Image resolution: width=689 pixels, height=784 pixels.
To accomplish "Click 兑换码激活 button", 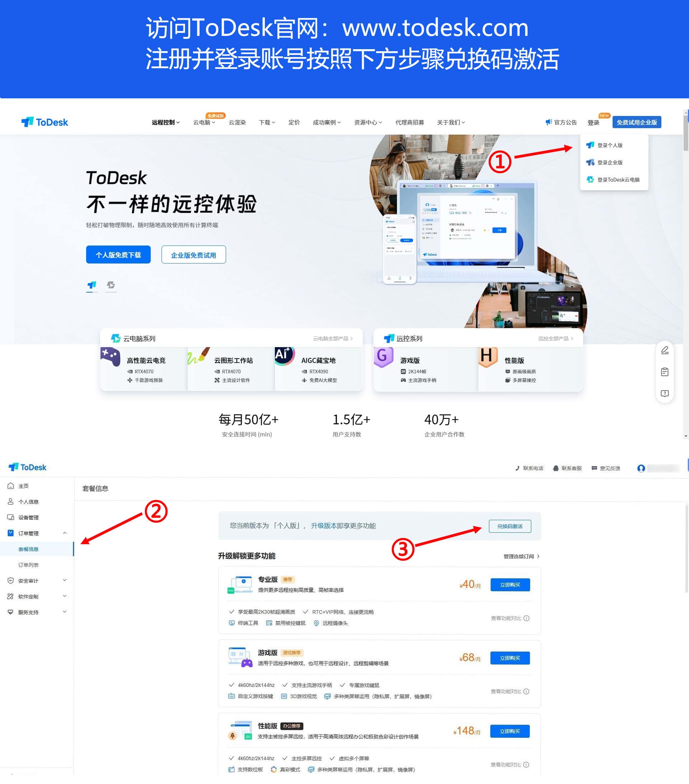I will coord(510,526).
